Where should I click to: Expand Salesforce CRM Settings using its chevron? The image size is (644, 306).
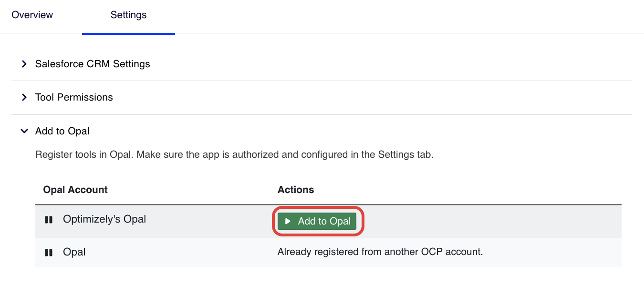[24, 64]
